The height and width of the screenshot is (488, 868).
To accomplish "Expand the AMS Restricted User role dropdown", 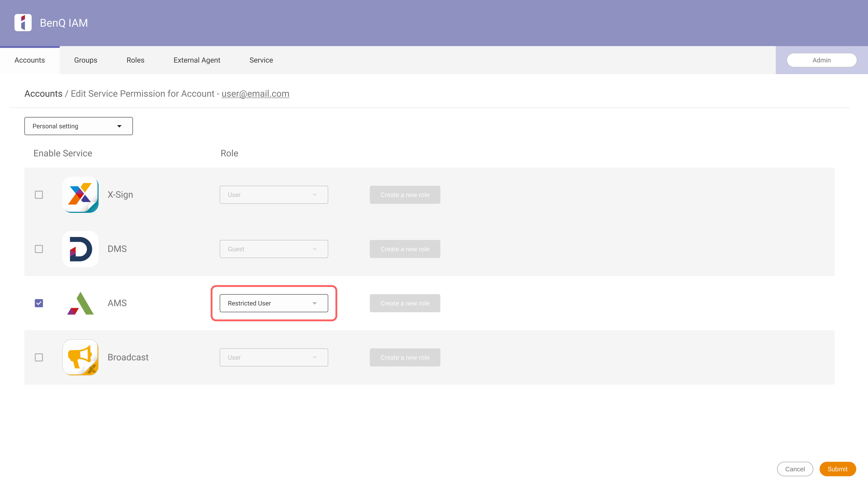I will coord(274,303).
